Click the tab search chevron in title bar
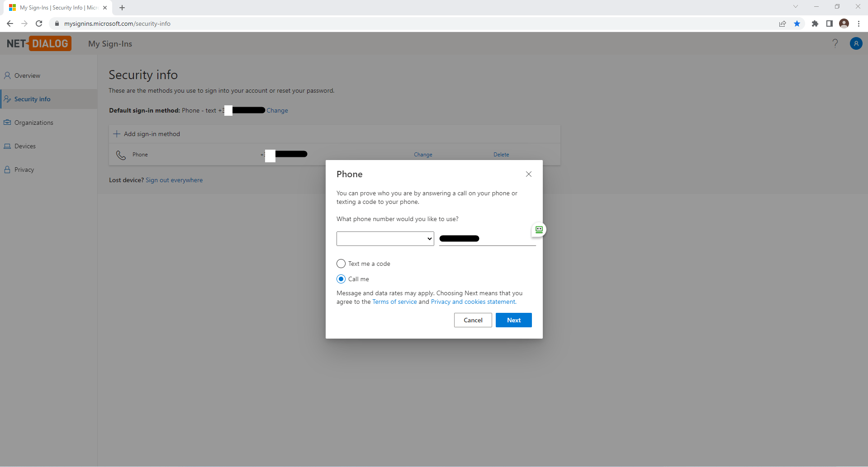868x467 pixels. point(796,7)
